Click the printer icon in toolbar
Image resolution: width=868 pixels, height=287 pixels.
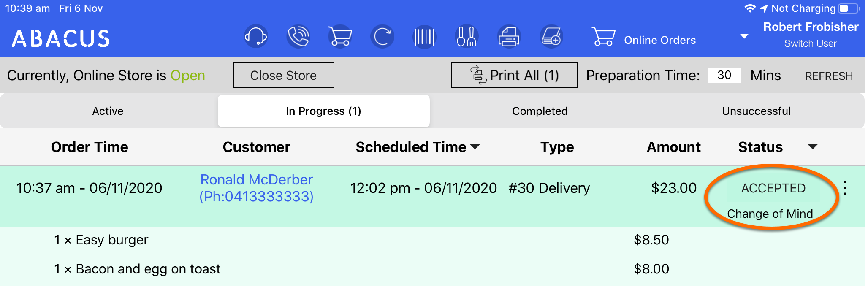click(x=509, y=37)
